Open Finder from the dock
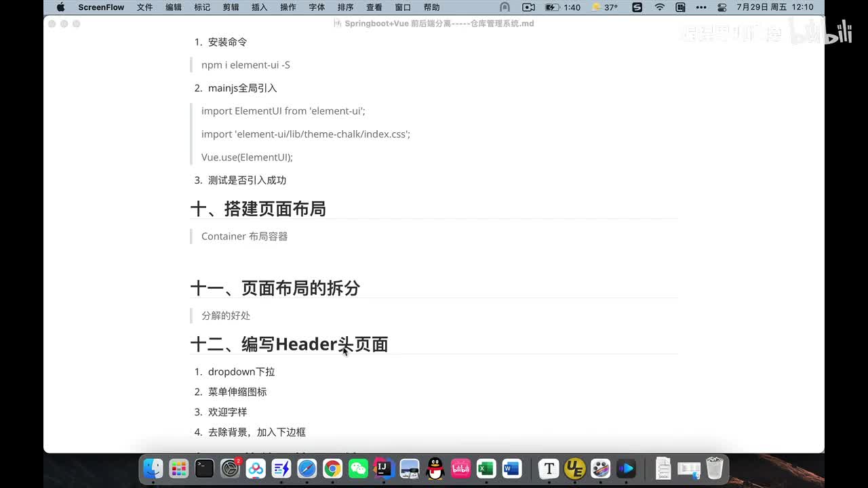Image resolution: width=868 pixels, height=488 pixels. click(153, 468)
